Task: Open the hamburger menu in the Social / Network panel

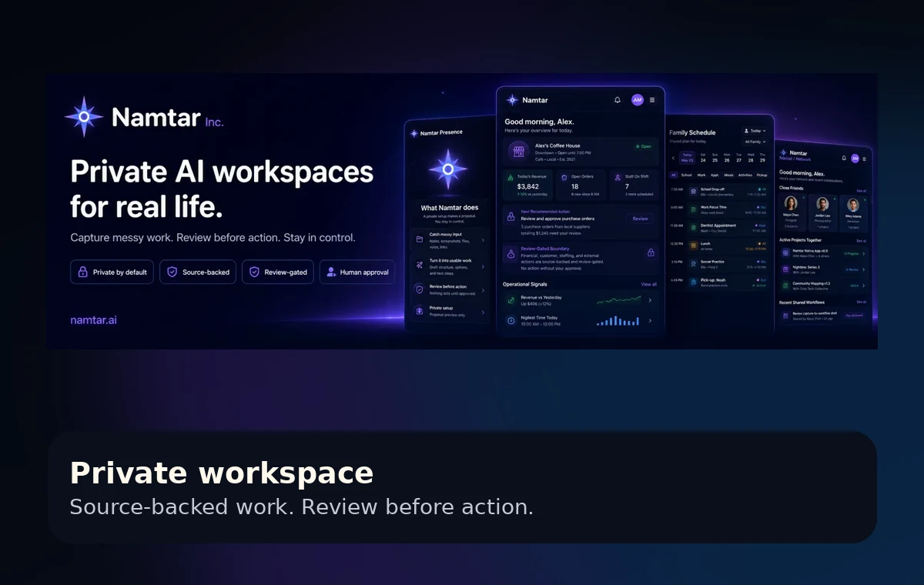Action: click(x=864, y=159)
